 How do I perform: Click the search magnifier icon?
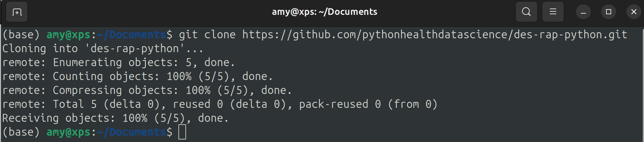pyautogui.click(x=526, y=12)
